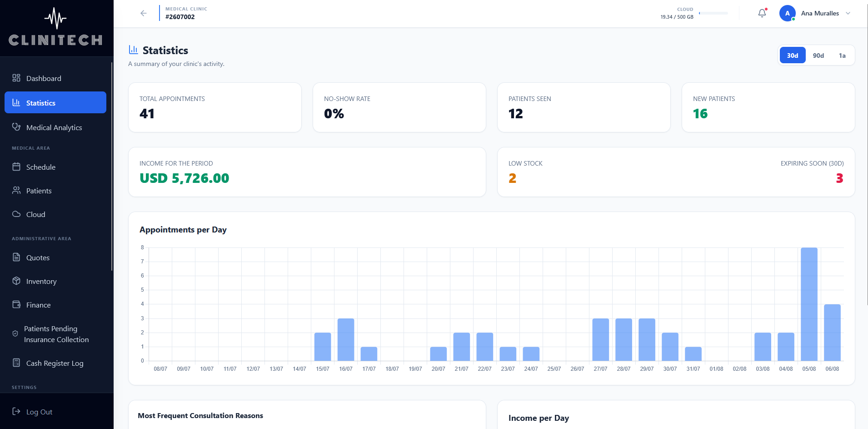This screenshot has width=868, height=429.
Task: Click the Statistics bar chart sidebar icon
Action: pos(16,102)
